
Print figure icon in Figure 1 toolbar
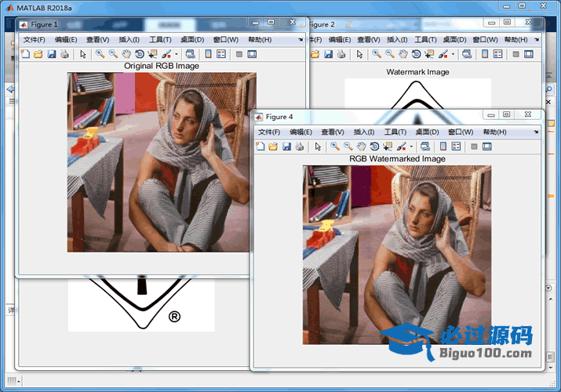(x=64, y=54)
